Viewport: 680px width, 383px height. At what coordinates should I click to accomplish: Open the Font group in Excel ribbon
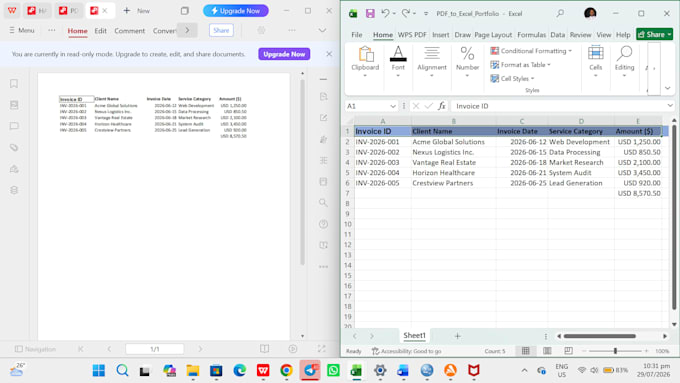click(398, 62)
